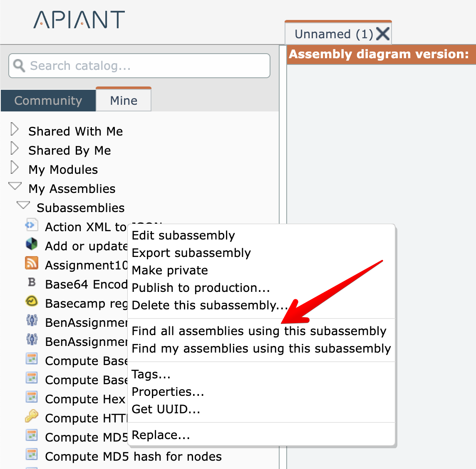476x469 pixels.
Task: Expand the My Modules tree node
Action: point(15,168)
